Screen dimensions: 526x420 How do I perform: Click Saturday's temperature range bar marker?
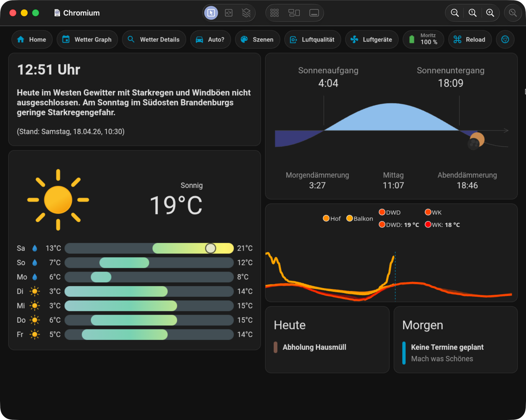pyautogui.click(x=210, y=248)
